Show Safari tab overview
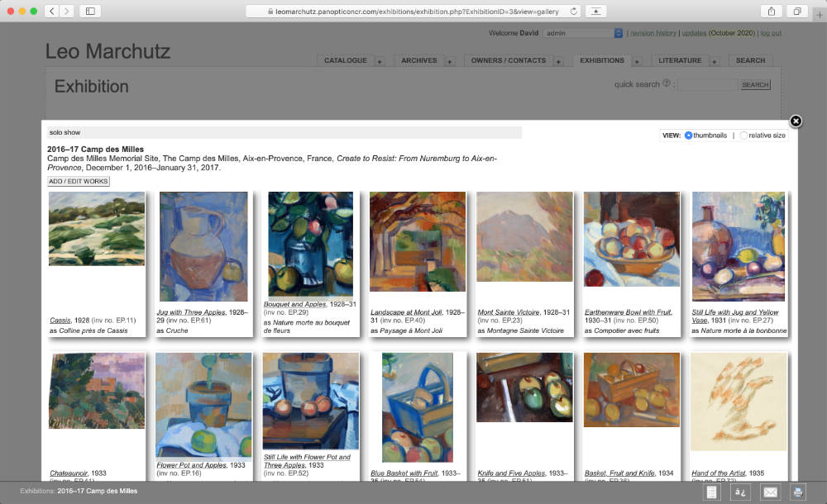 coord(797,11)
